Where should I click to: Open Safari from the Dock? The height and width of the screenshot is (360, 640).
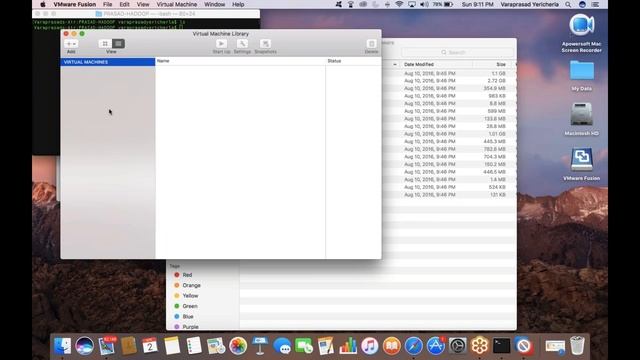(x=413, y=346)
